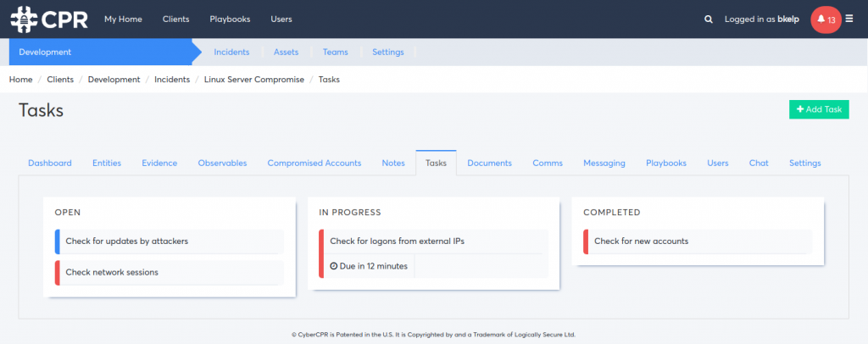Open the Teams sub-navigation link
This screenshot has width=868, height=344.
tap(335, 52)
